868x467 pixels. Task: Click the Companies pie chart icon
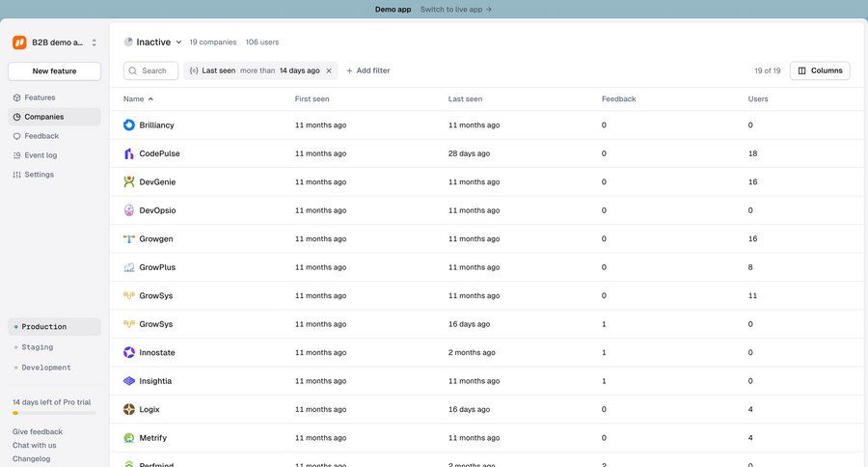coord(16,117)
